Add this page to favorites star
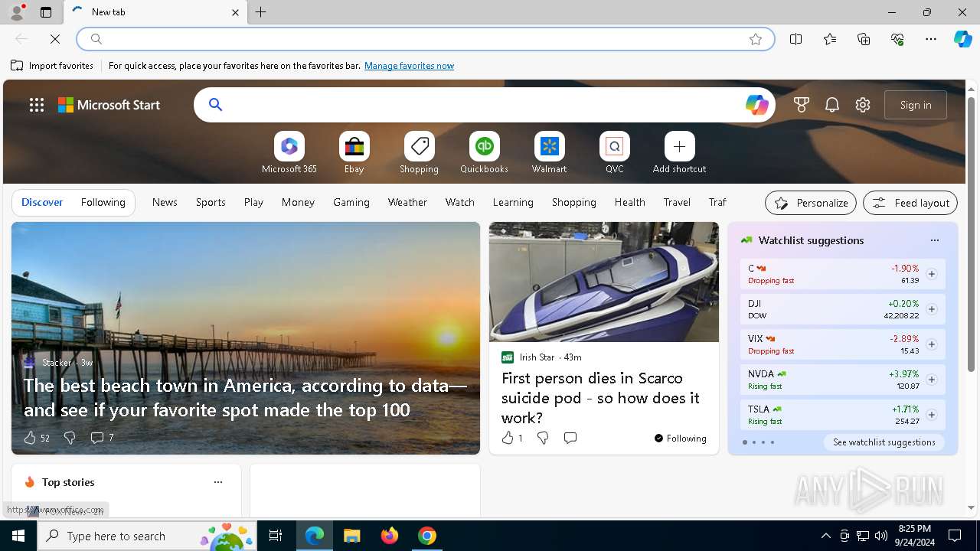The width and height of the screenshot is (980, 551). click(x=756, y=39)
